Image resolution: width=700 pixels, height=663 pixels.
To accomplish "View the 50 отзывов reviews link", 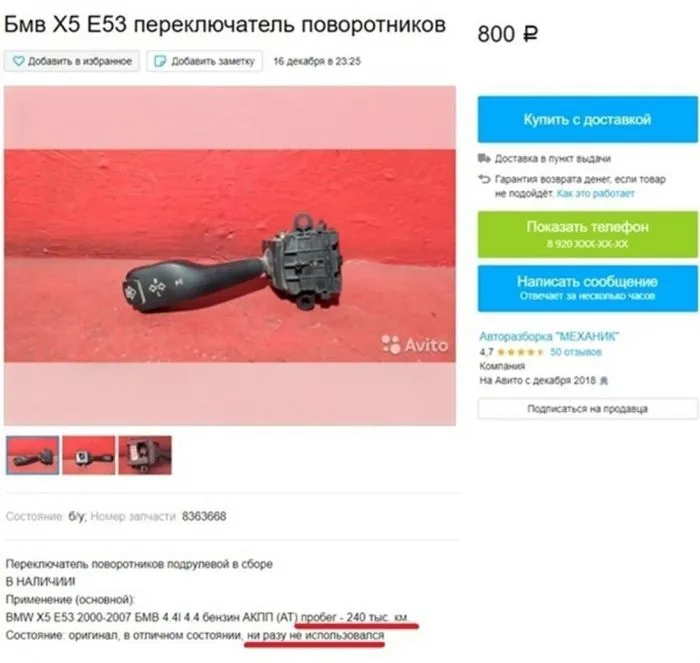I will click(576, 352).
